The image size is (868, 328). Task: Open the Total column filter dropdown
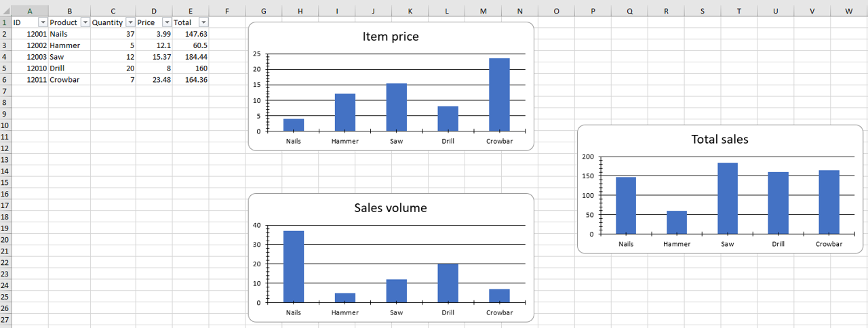pyautogui.click(x=203, y=22)
